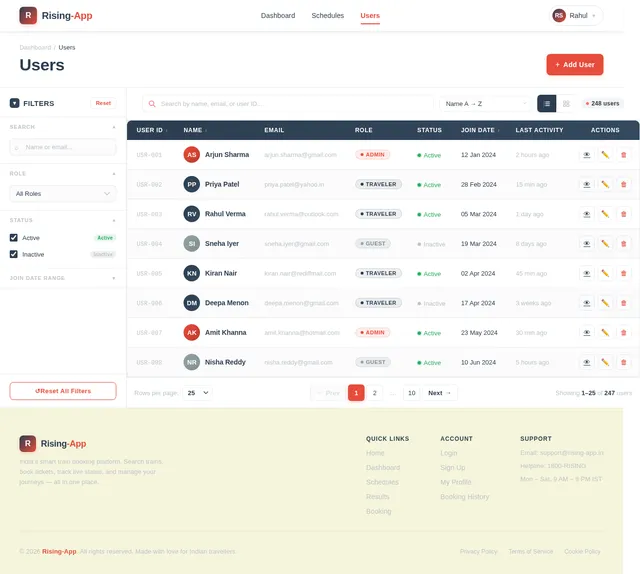The image size is (640, 574).
Task: Select the Users nav tab
Action: click(x=370, y=16)
